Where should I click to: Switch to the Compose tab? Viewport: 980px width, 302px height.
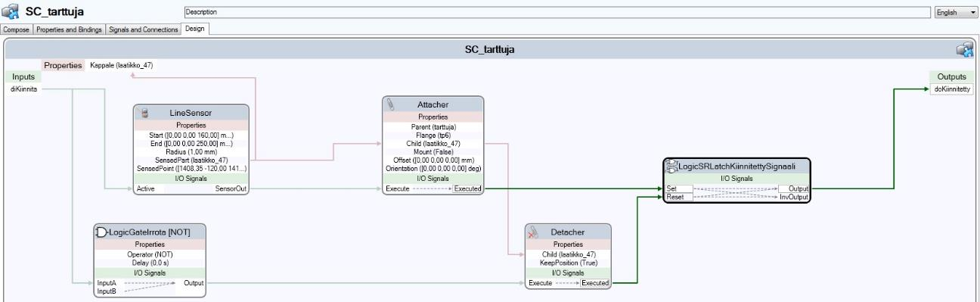click(x=17, y=29)
